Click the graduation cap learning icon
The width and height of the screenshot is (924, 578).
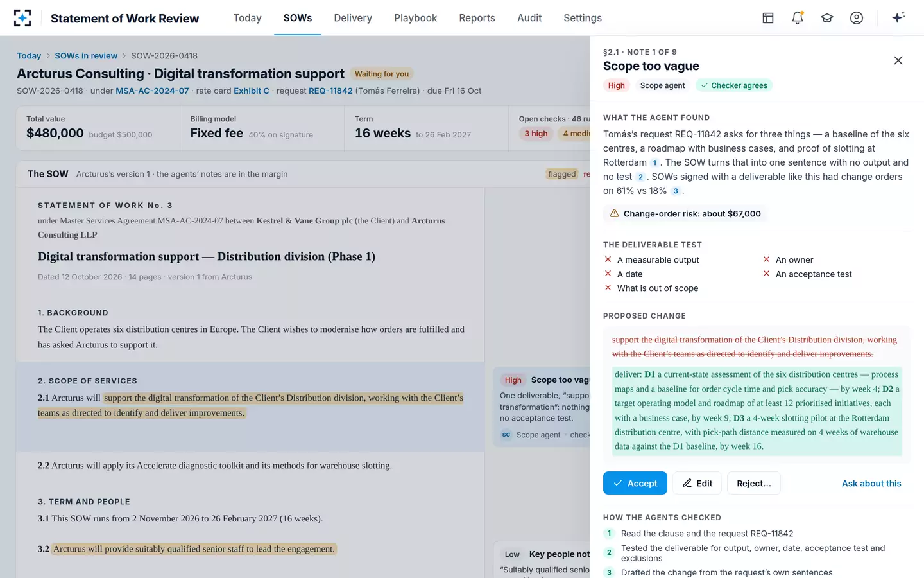(x=827, y=18)
